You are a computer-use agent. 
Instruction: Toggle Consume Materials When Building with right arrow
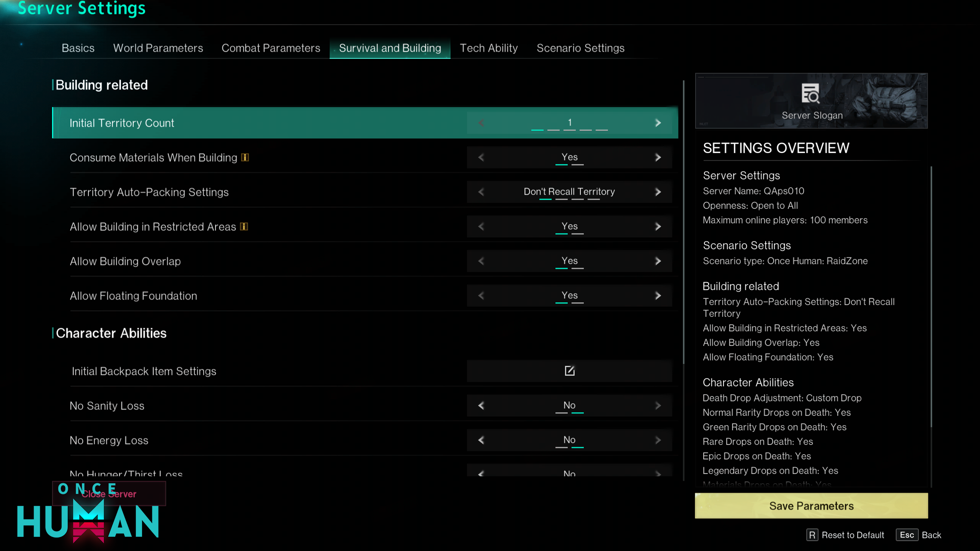tap(658, 157)
